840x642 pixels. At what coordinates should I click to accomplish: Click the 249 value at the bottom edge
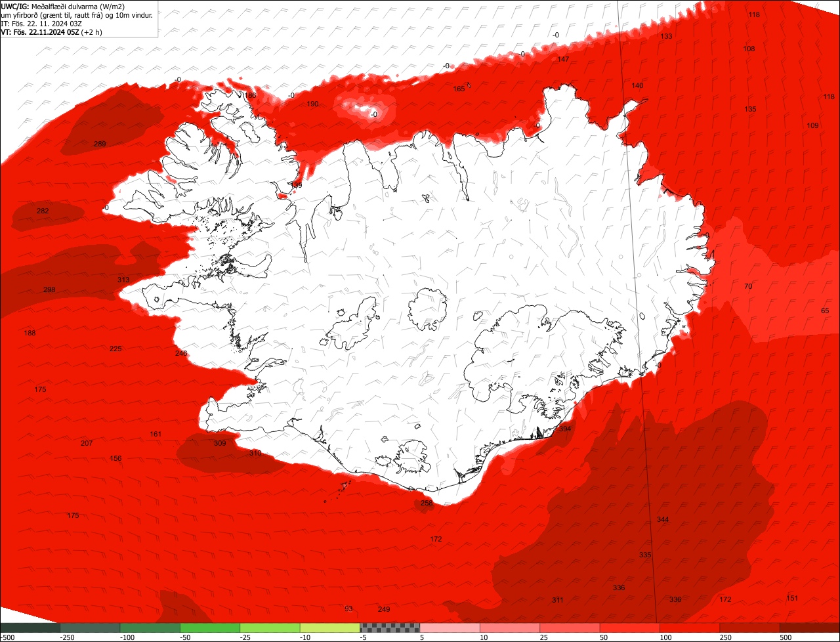point(384,609)
